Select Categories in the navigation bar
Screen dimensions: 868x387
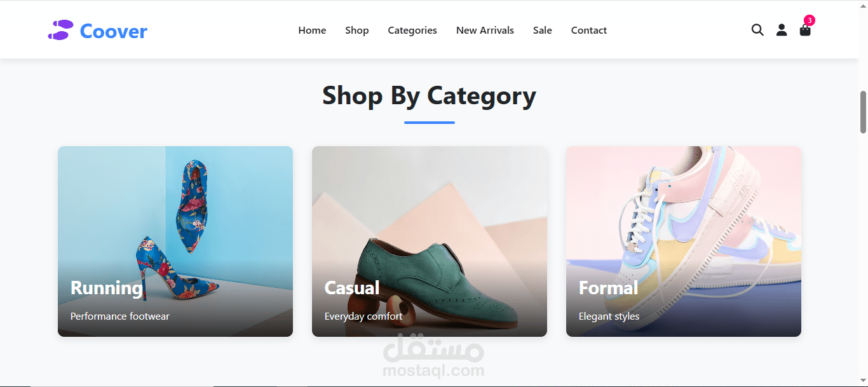412,30
